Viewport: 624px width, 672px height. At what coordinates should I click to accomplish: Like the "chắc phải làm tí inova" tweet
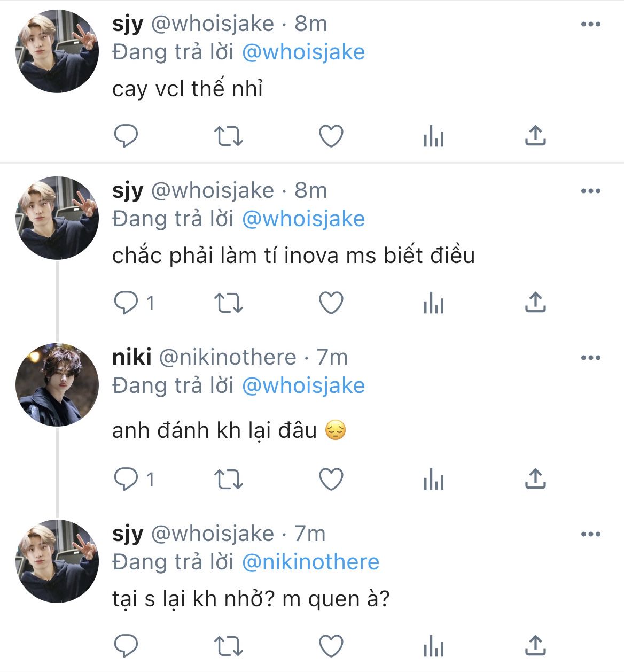tap(331, 303)
